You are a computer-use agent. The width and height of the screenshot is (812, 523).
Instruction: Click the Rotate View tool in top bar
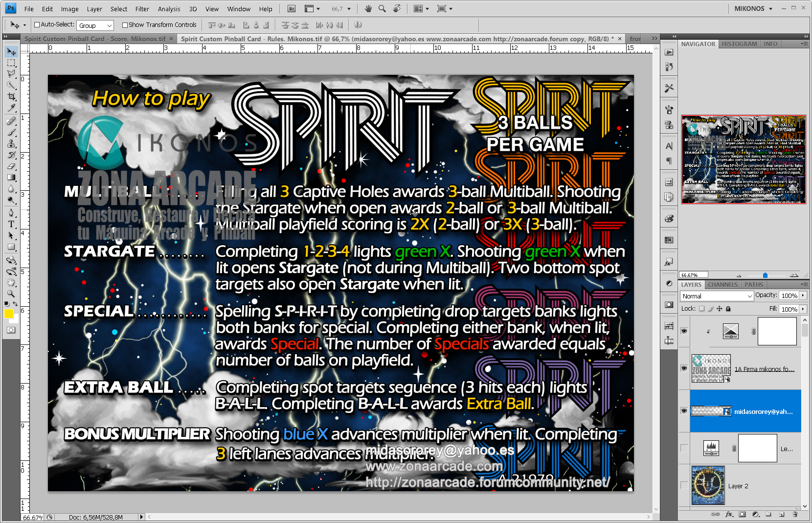click(397, 8)
